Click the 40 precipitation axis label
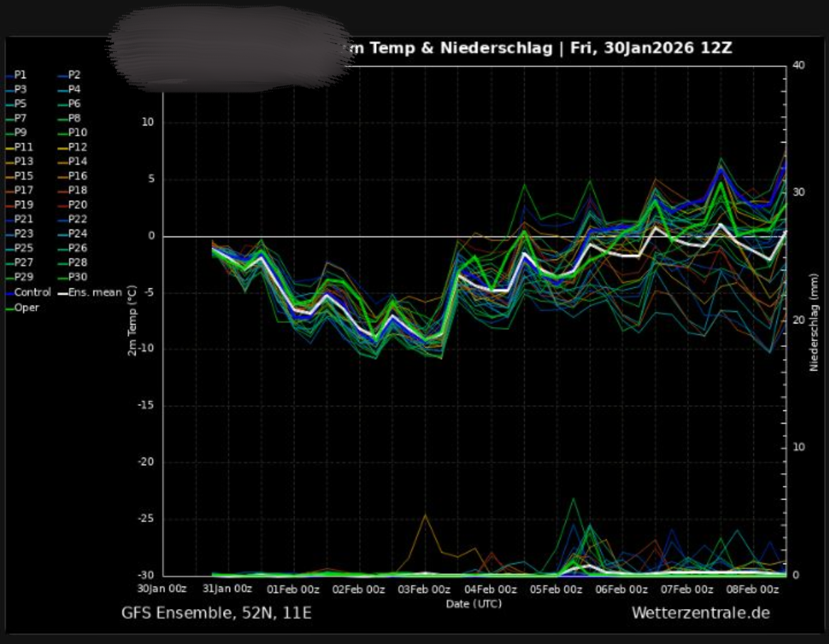 pyautogui.click(x=798, y=66)
